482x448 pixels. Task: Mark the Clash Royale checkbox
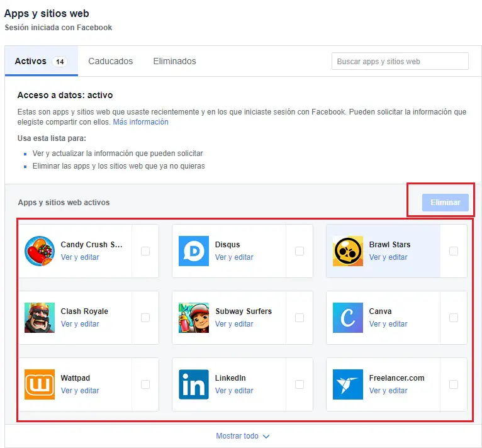[x=145, y=318]
